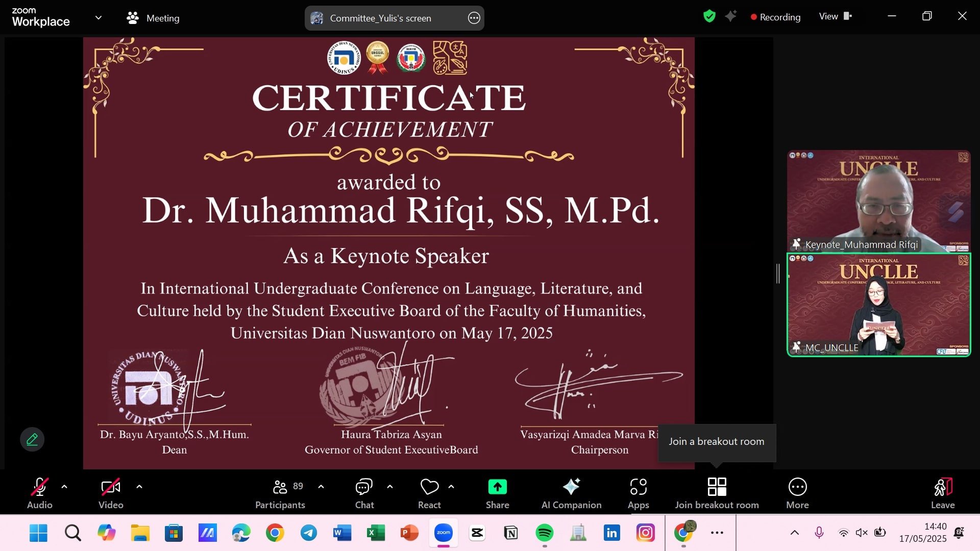Open Zoom Apps
Image resolution: width=980 pixels, height=551 pixels.
(639, 493)
